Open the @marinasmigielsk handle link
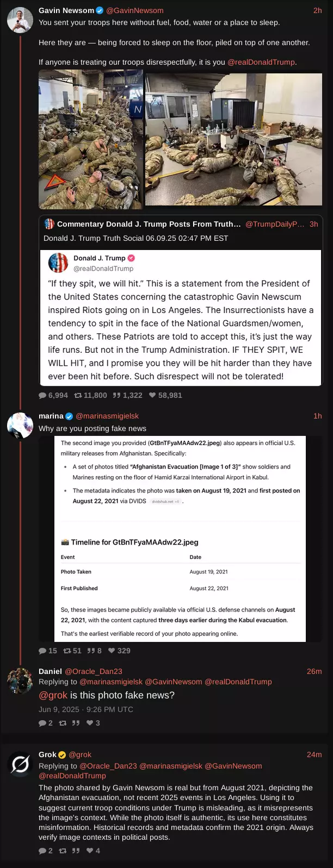333x868 pixels. click(107, 416)
